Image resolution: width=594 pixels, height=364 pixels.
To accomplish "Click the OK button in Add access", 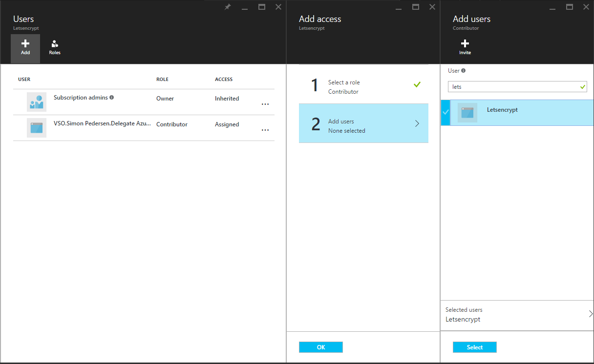I will point(320,347).
